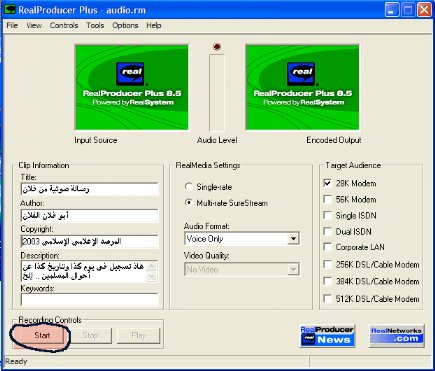Click Description scrollbar down arrow
This screenshot has height=371, width=435.
(152, 276)
